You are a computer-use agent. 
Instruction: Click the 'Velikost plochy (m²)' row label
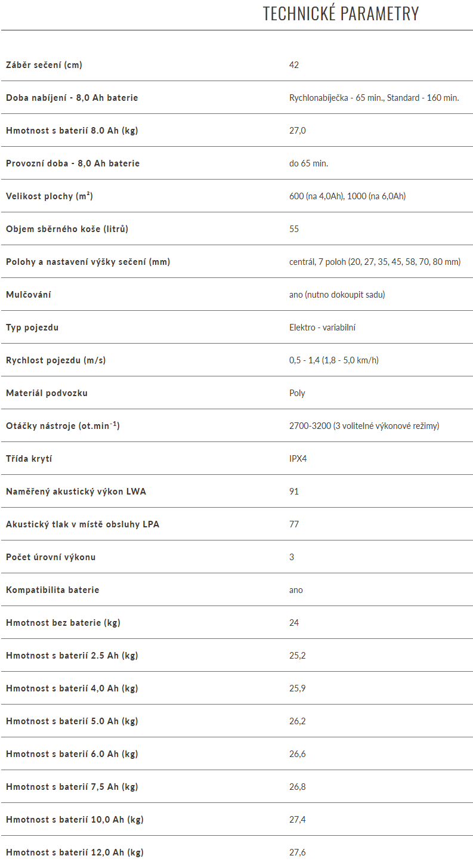tap(49, 196)
